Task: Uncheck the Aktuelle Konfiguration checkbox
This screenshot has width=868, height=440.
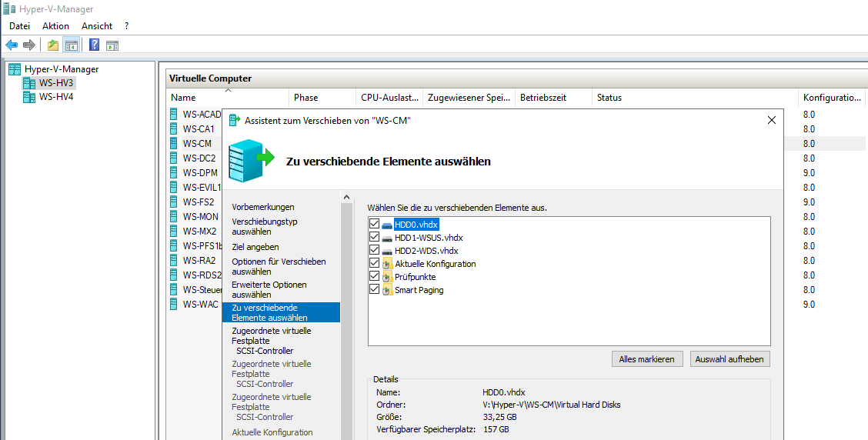Action: tap(374, 264)
